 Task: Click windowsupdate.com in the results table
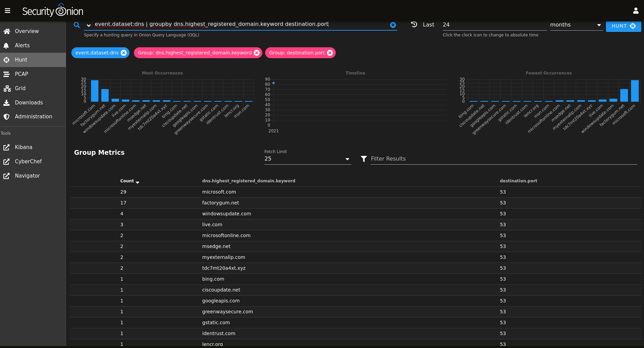[x=227, y=214]
